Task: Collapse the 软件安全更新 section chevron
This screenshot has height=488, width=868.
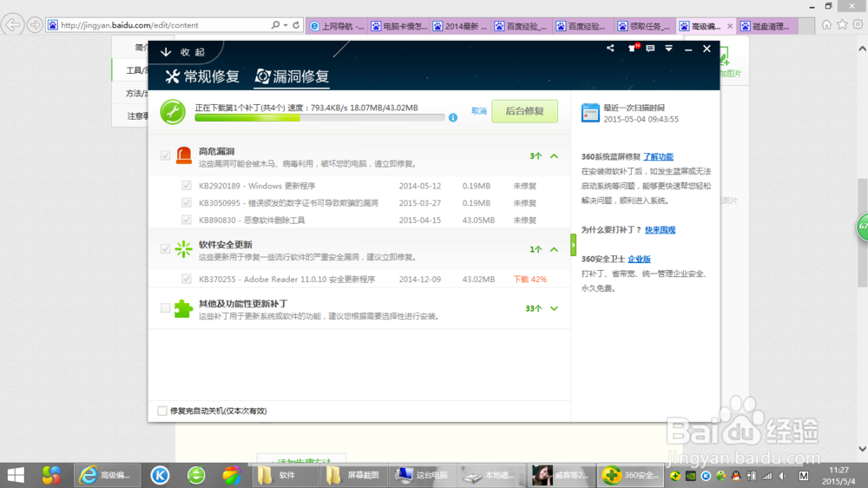Action: [x=554, y=249]
